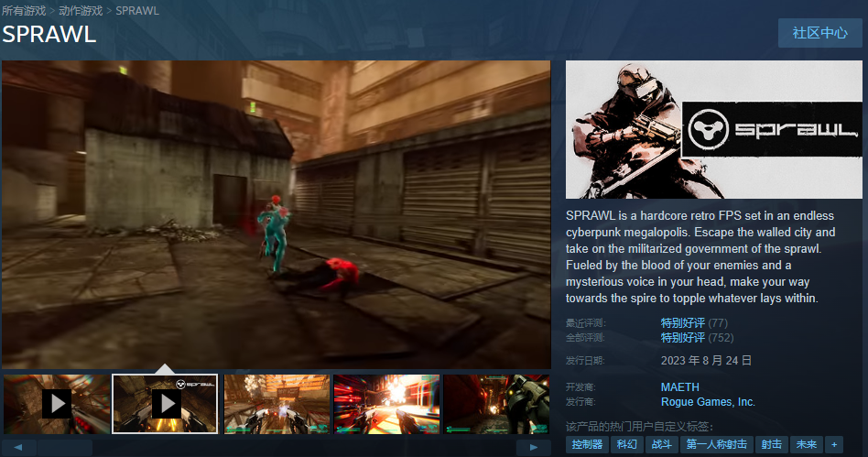The height and width of the screenshot is (457, 868).
Task: Open the 动作游戏 breadcrumb link
Action: coord(81,10)
